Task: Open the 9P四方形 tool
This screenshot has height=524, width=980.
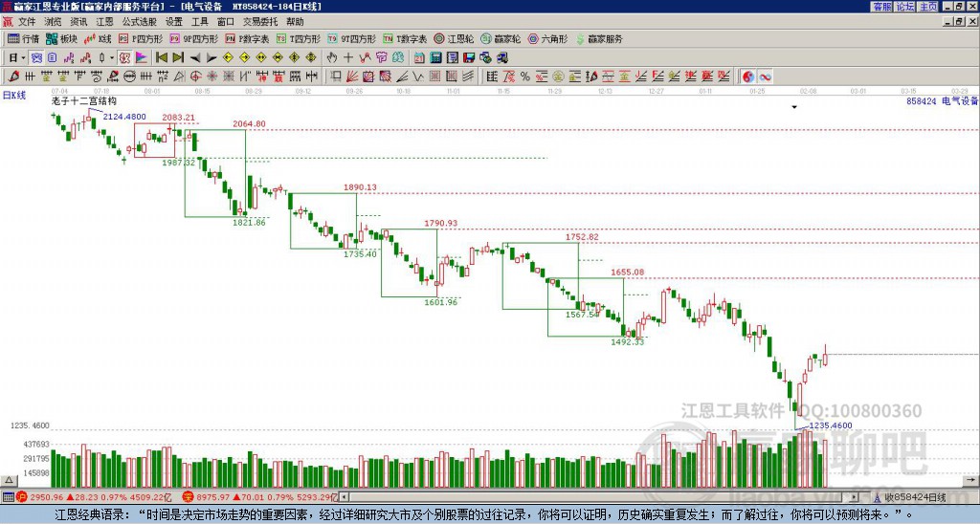Action: click(x=193, y=38)
